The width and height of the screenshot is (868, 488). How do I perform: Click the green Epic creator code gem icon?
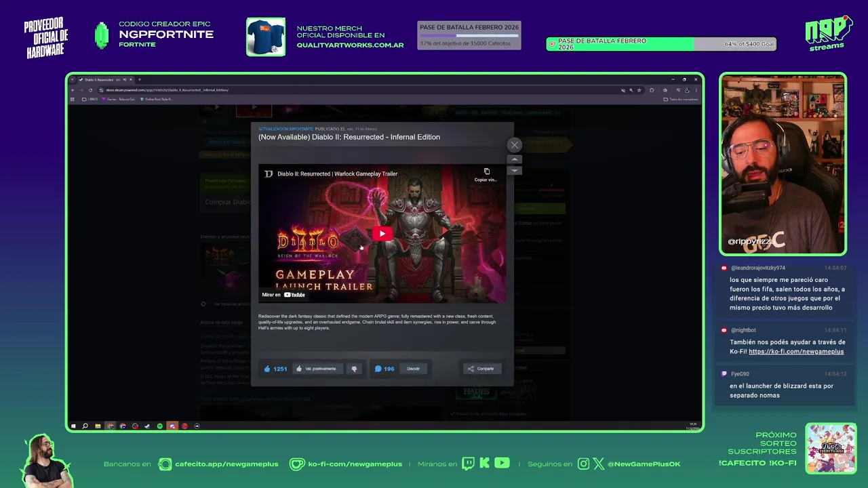coord(102,35)
